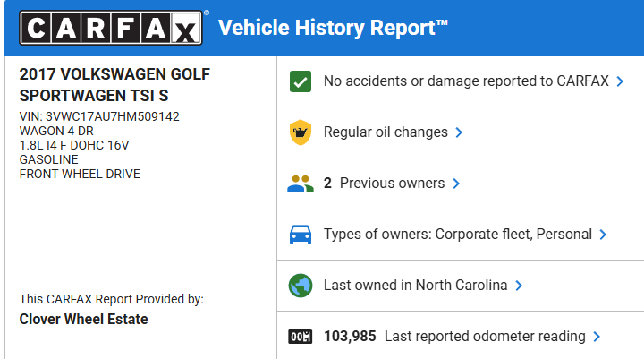The height and width of the screenshot is (359, 644).
Task: Click the globe last-owned location icon
Action: (301, 286)
